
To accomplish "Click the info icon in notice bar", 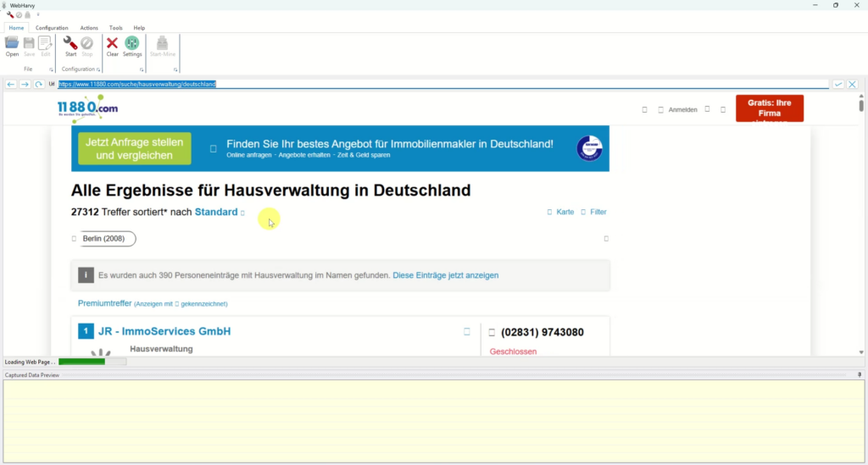I will pyautogui.click(x=86, y=274).
